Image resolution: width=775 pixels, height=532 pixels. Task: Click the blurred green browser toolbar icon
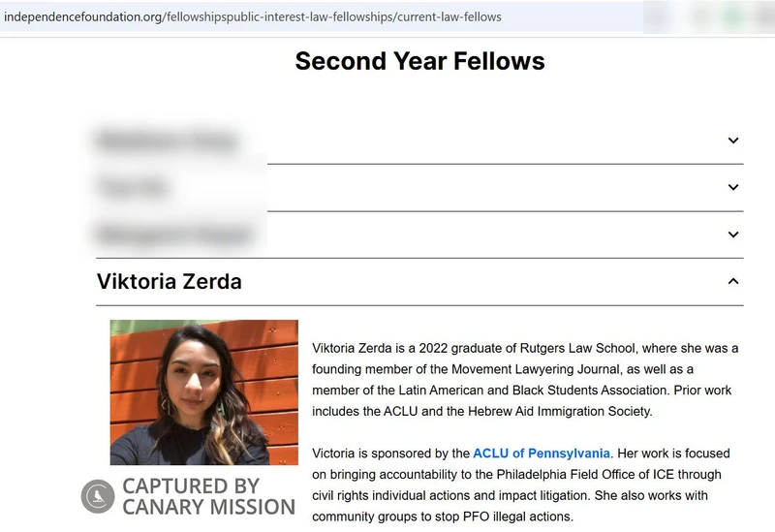click(x=733, y=16)
